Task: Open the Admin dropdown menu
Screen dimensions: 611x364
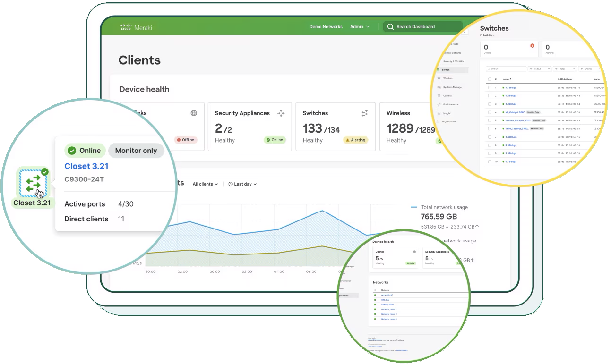Action: [359, 27]
